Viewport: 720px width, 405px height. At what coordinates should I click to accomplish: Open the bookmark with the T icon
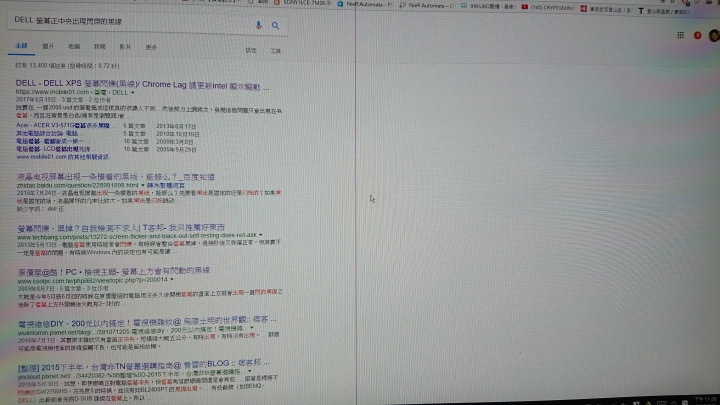click(x=664, y=11)
